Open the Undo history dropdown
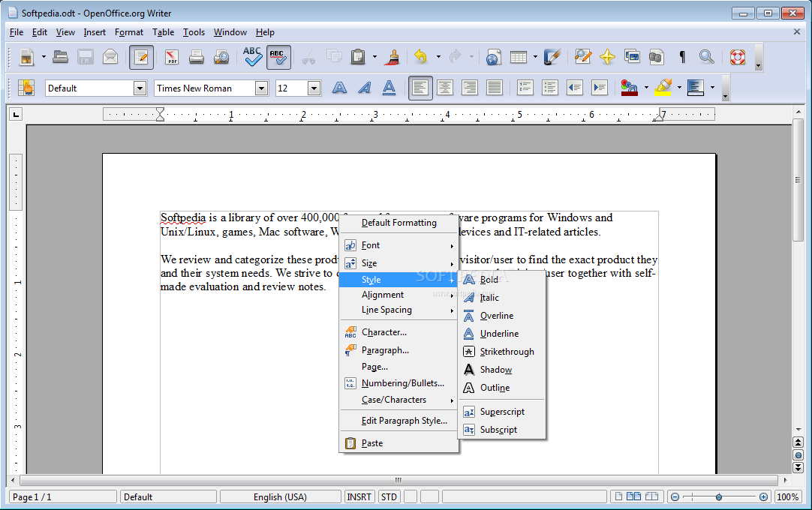The image size is (812, 510). click(438, 57)
